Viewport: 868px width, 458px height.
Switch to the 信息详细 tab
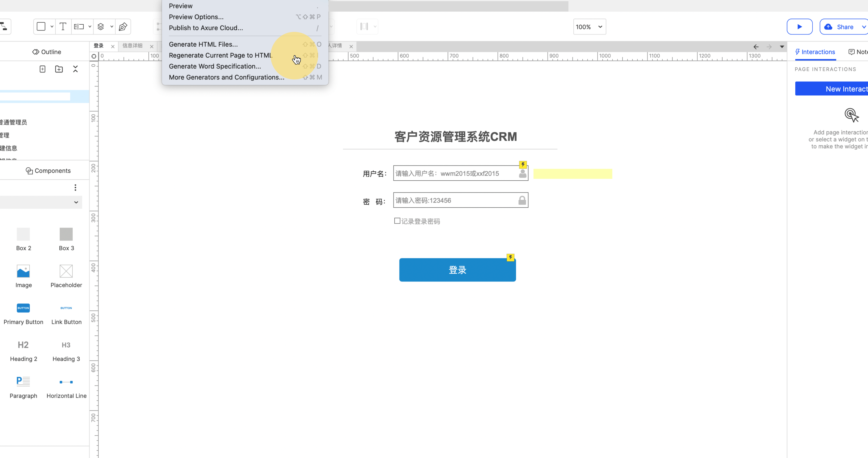pyautogui.click(x=132, y=46)
